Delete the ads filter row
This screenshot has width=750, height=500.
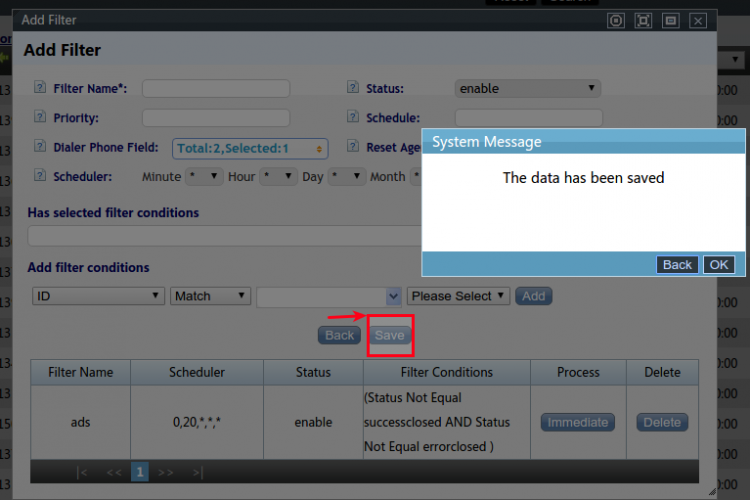[662, 422]
